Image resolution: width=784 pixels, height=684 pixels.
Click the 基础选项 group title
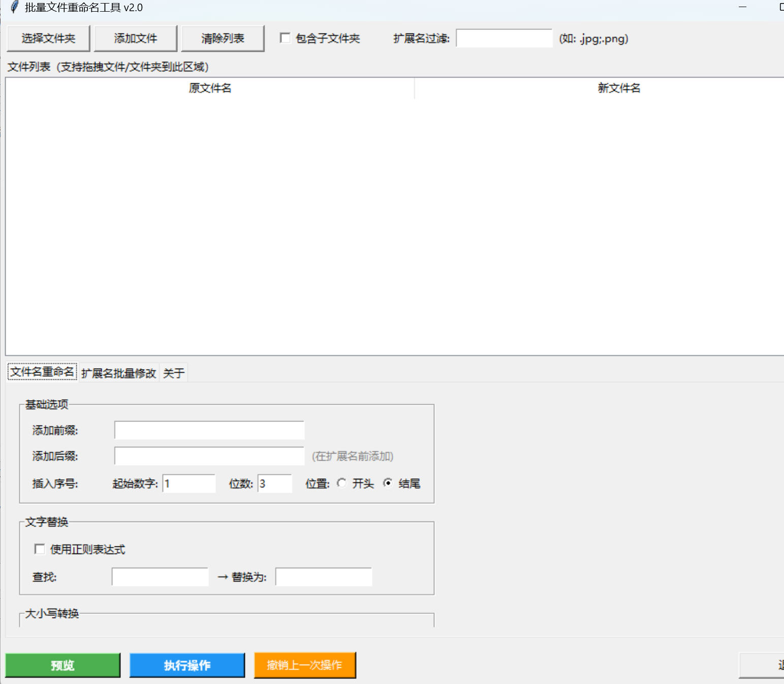47,404
